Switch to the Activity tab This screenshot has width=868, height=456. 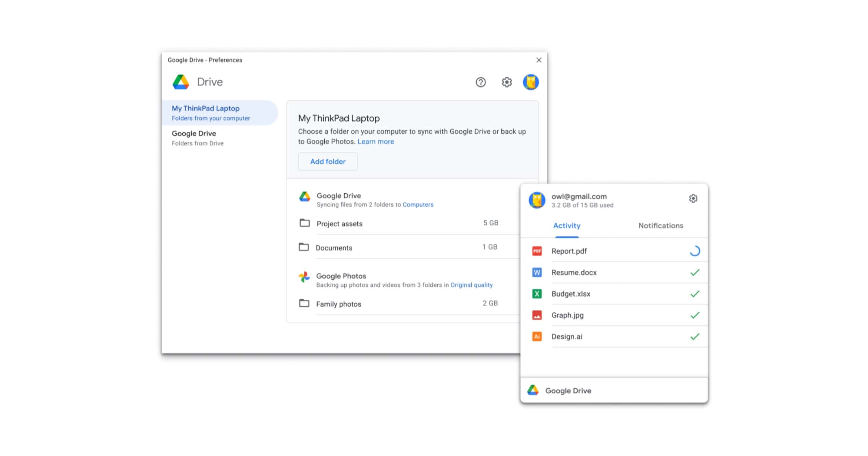click(566, 225)
